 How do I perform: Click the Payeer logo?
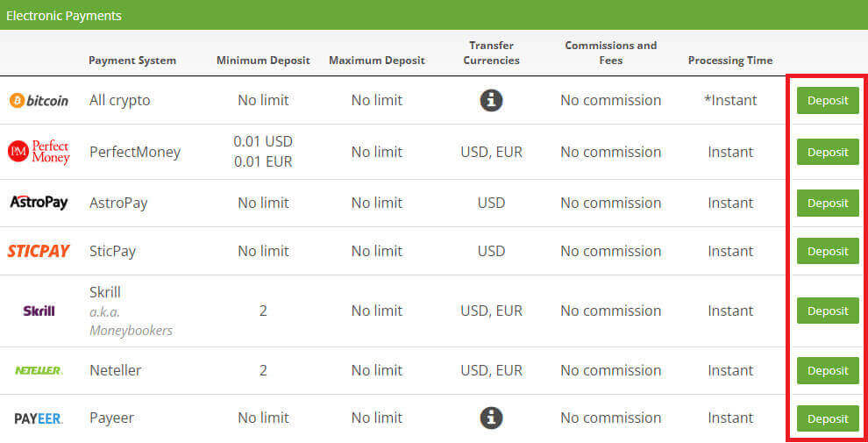[39, 418]
